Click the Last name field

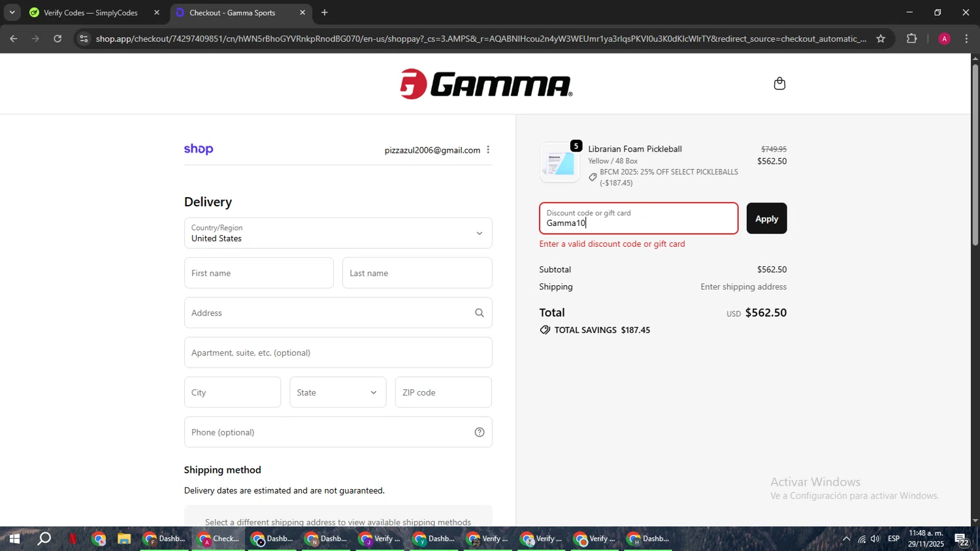[417, 273]
